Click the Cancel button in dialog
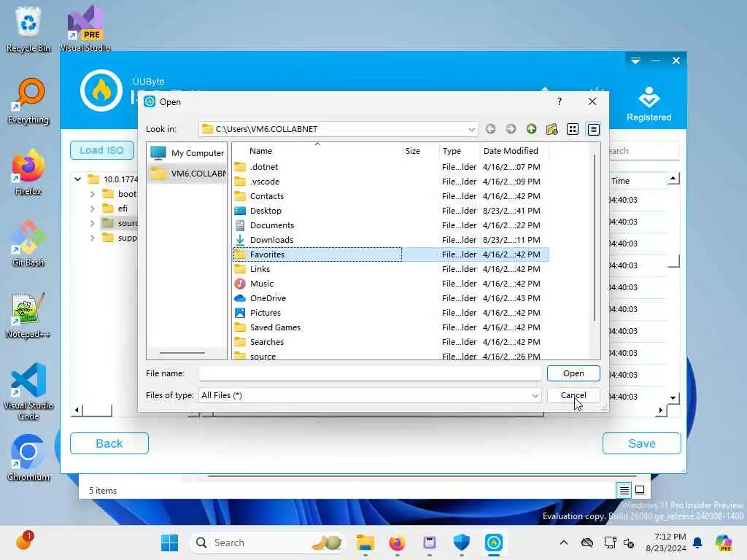747x560 pixels. (x=573, y=395)
